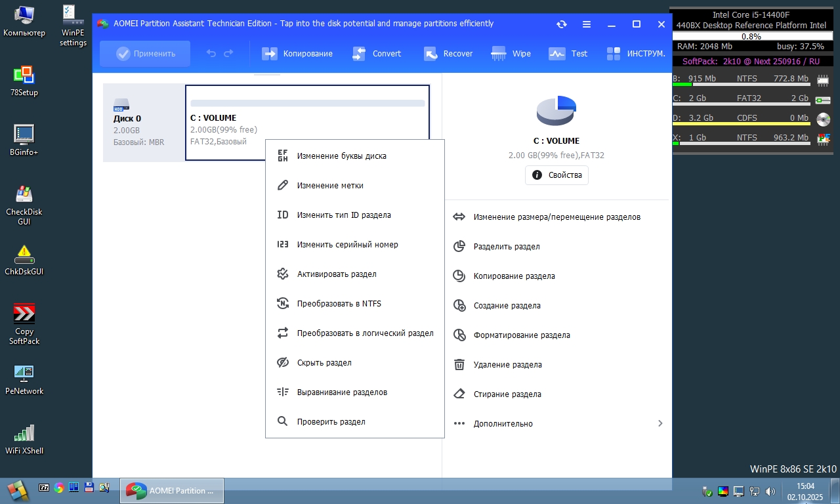Screen dimensions: 840x504
Task: Click the Свойства button
Action: 556,175
